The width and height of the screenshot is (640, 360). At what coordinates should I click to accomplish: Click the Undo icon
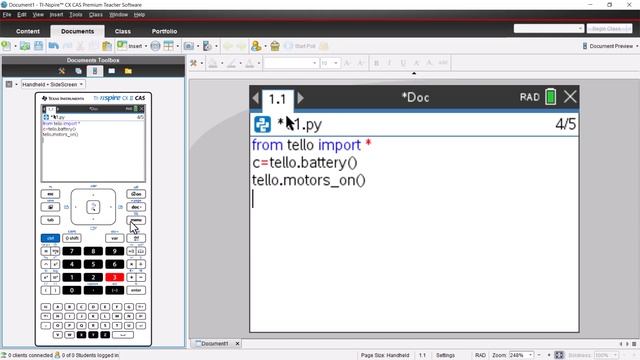(53, 46)
